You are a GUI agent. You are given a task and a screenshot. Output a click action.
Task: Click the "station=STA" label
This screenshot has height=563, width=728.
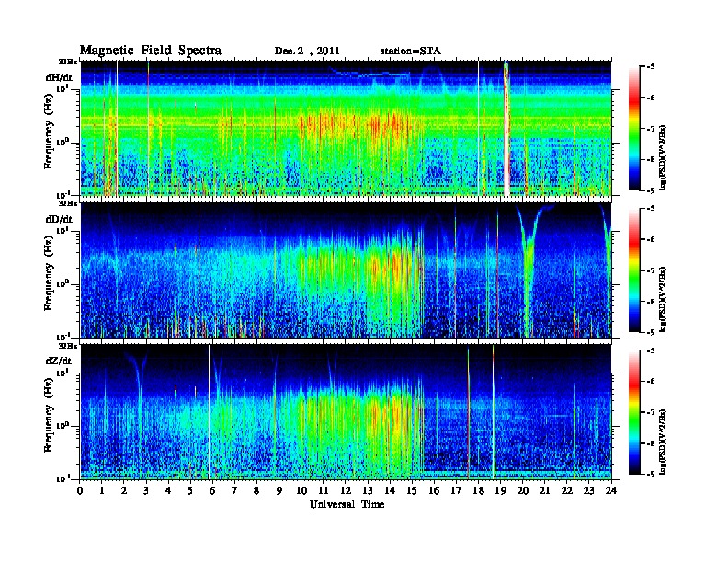410,51
